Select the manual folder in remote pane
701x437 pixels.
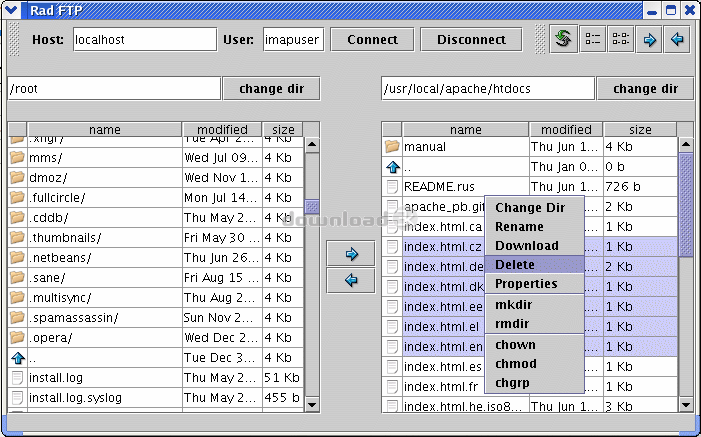pos(425,147)
